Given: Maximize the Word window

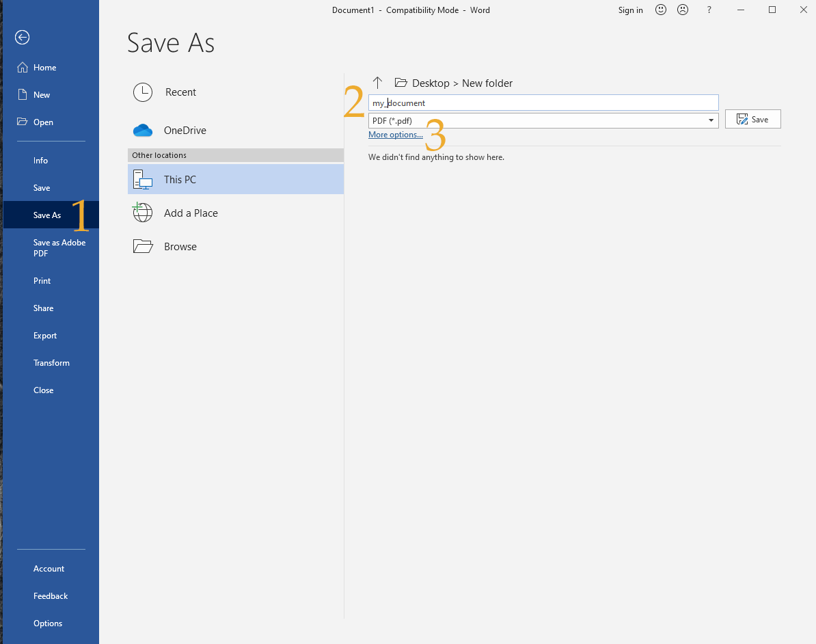Looking at the screenshot, I should coord(772,10).
